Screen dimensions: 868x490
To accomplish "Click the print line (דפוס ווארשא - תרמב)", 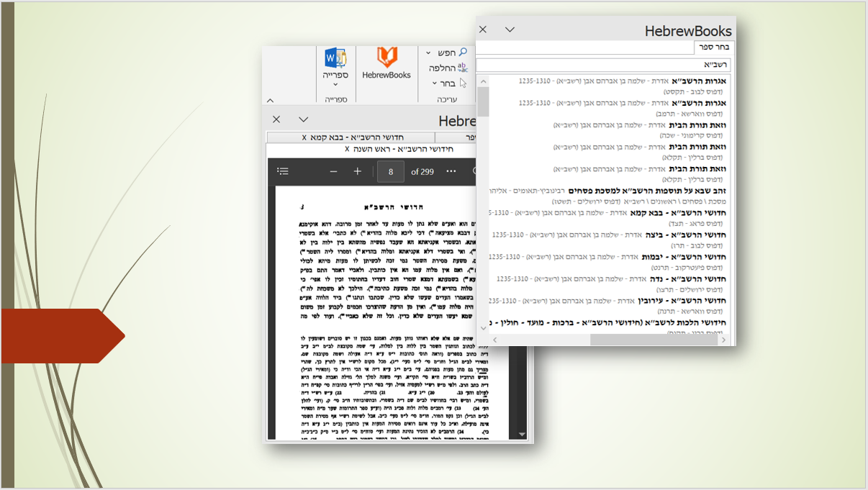I will pyautogui.click(x=690, y=114).
